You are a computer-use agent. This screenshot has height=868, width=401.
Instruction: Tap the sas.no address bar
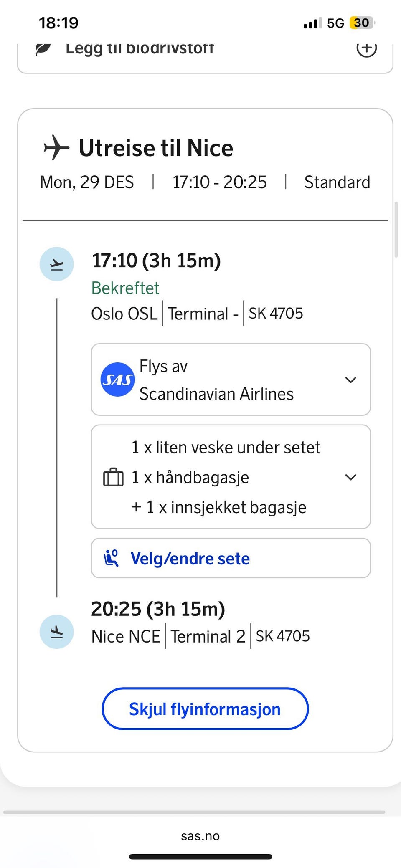click(200, 836)
